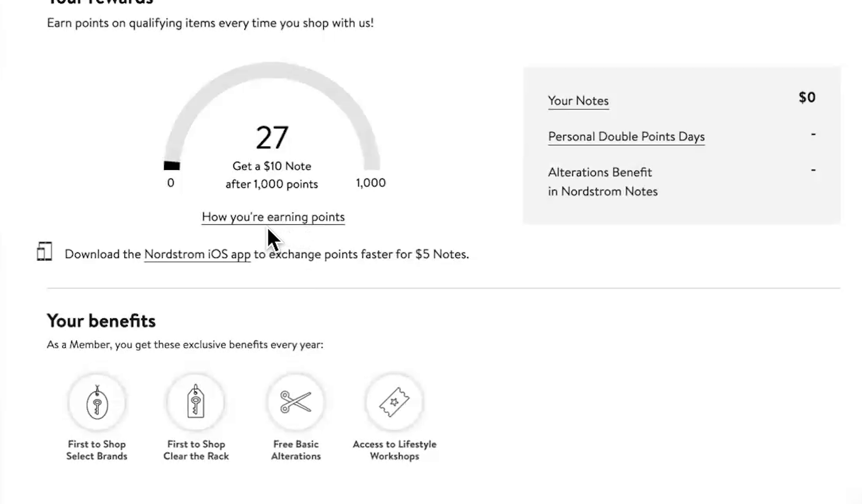This screenshot has height=504, width=862.
Task: Click the gray points gauge arc
Action: tap(272, 69)
